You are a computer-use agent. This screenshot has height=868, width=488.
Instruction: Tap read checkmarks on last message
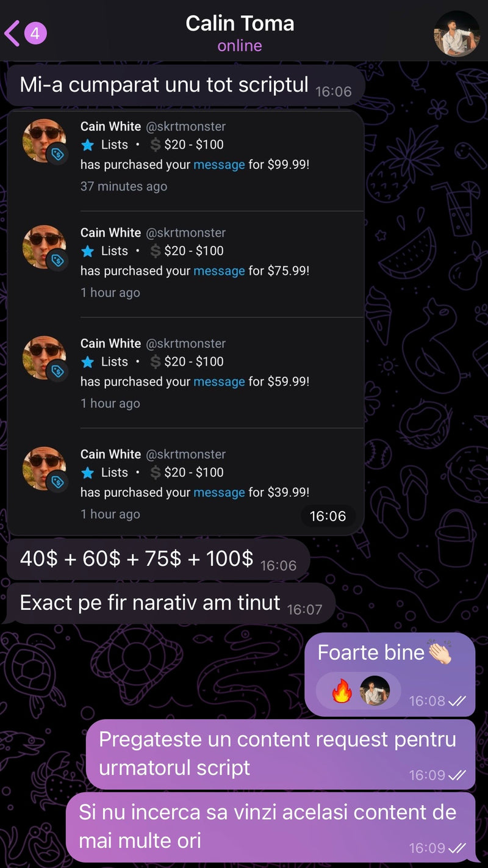pyautogui.click(x=457, y=848)
